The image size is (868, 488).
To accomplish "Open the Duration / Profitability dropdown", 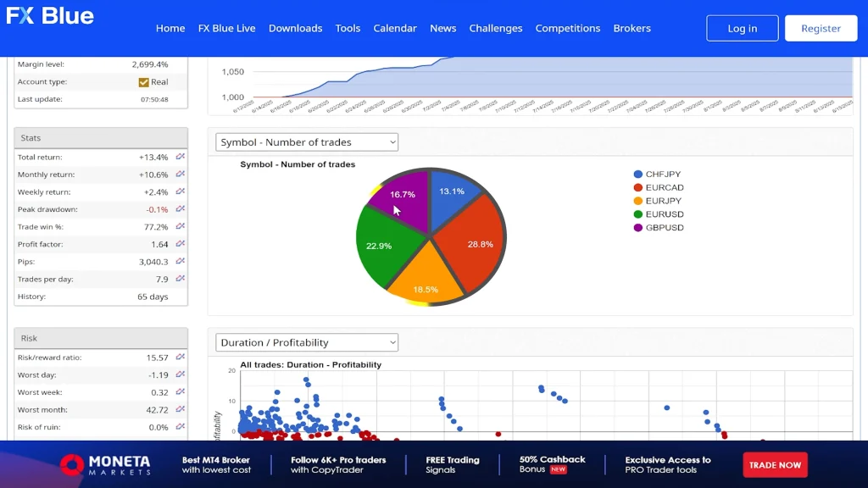I will 307,342.
